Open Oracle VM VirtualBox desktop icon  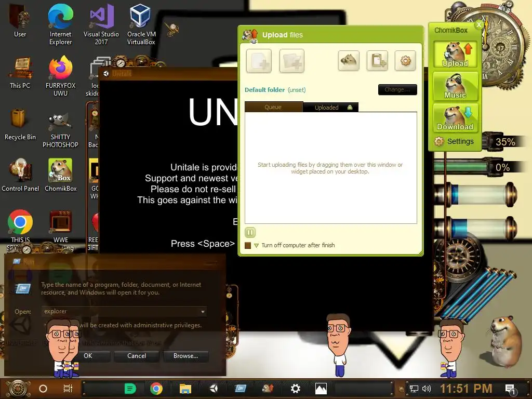[141, 24]
